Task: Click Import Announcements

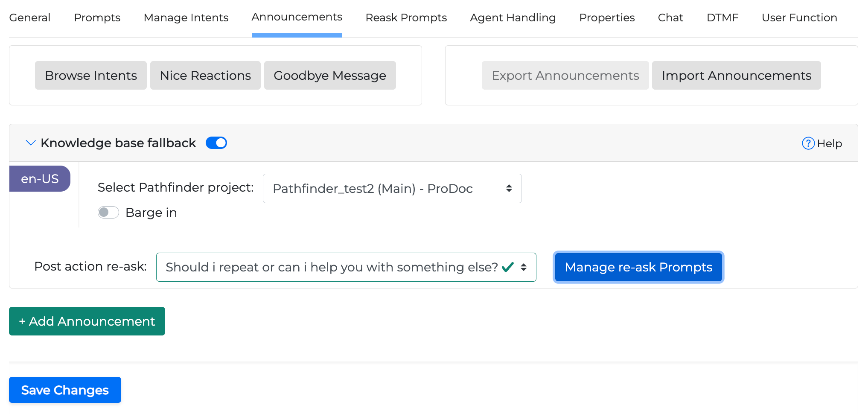Action: 736,76
